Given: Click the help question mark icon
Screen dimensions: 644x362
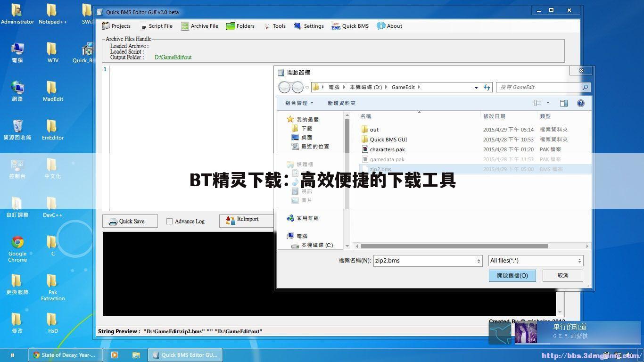Looking at the screenshot, I should pos(581,103).
